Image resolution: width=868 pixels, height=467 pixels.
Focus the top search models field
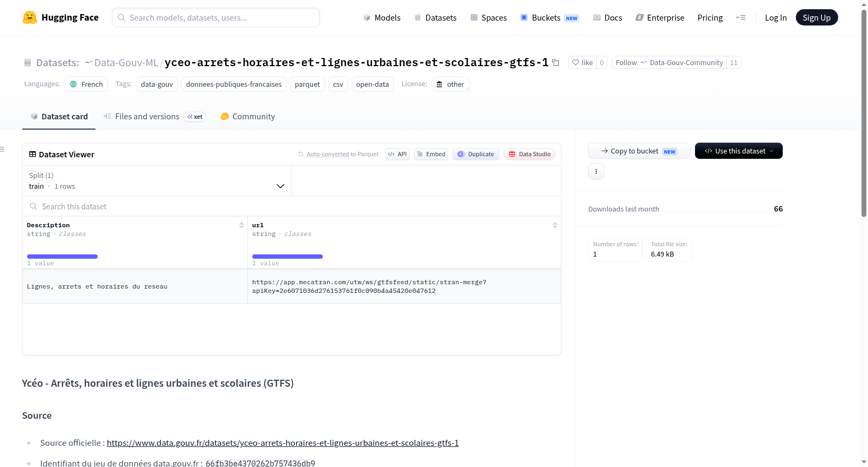tap(216, 17)
